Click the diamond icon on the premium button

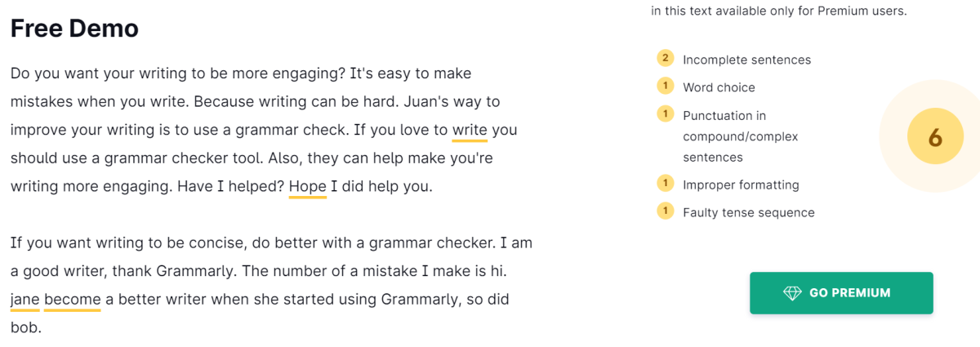click(792, 293)
